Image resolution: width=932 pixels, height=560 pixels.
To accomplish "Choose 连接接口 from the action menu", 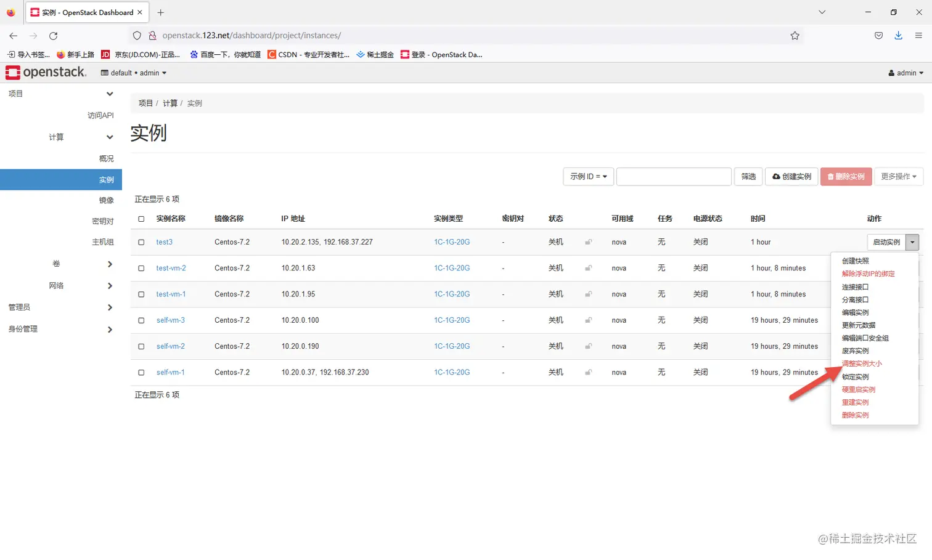I will click(x=856, y=287).
